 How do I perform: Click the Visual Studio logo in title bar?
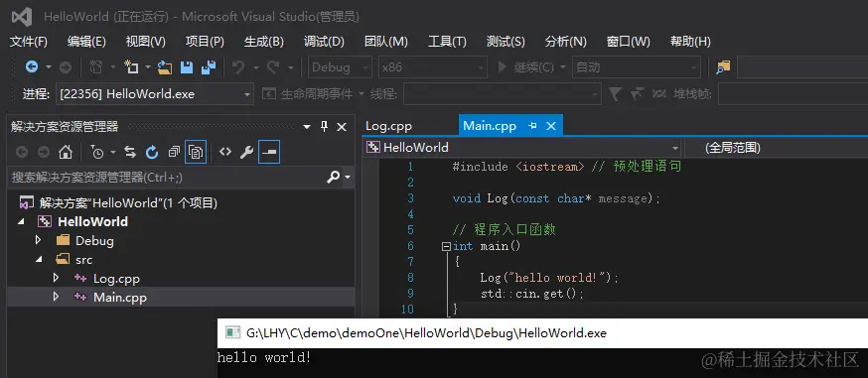(x=22, y=17)
